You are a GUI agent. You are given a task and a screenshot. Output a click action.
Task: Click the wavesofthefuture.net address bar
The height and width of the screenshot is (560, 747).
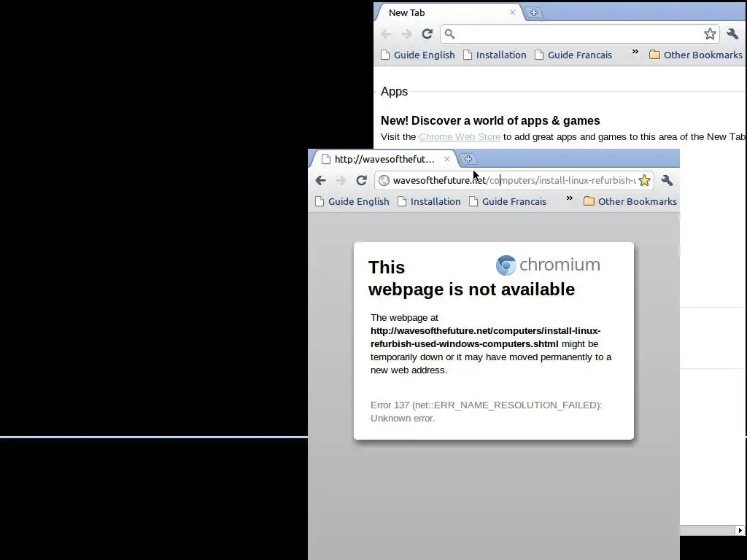click(514, 181)
